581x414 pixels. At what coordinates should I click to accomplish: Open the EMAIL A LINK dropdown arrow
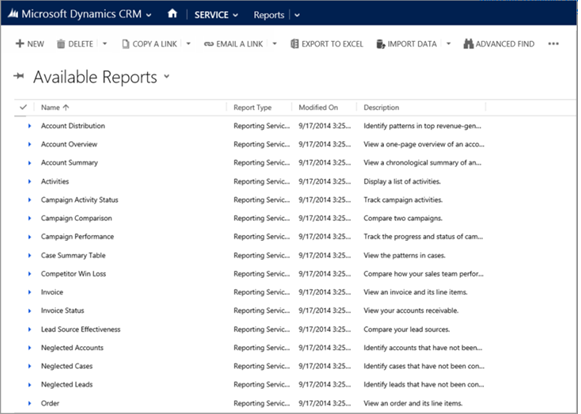[275, 44]
